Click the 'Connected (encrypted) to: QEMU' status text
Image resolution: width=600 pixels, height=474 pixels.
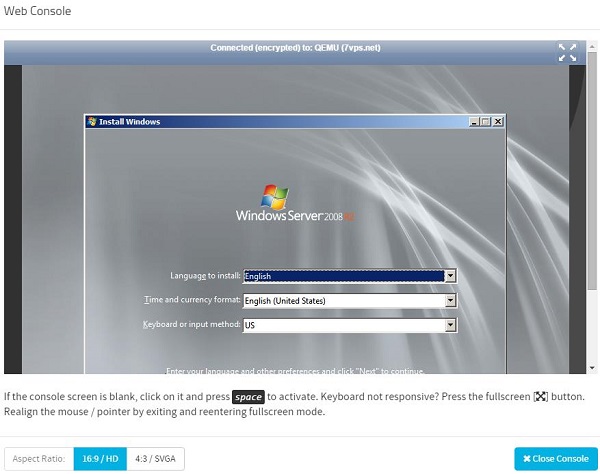[x=295, y=48]
